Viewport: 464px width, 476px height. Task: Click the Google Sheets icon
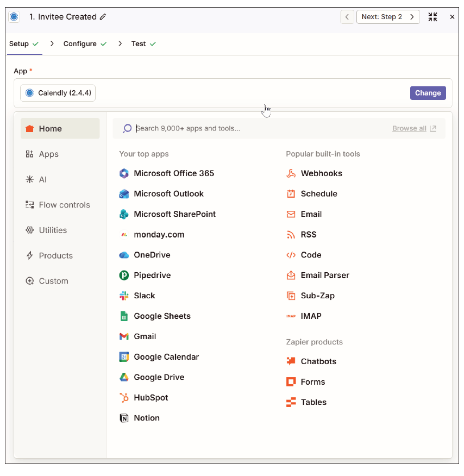coord(124,316)
